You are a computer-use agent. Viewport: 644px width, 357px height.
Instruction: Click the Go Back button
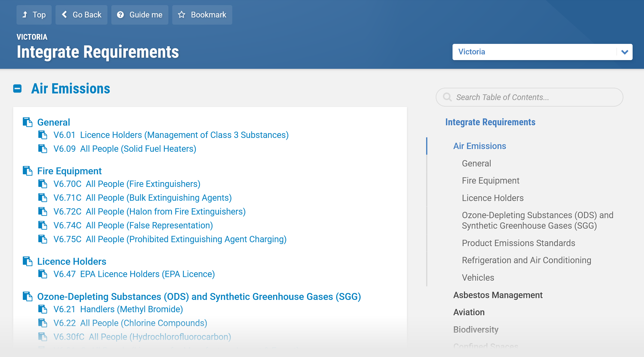point(81,15)
